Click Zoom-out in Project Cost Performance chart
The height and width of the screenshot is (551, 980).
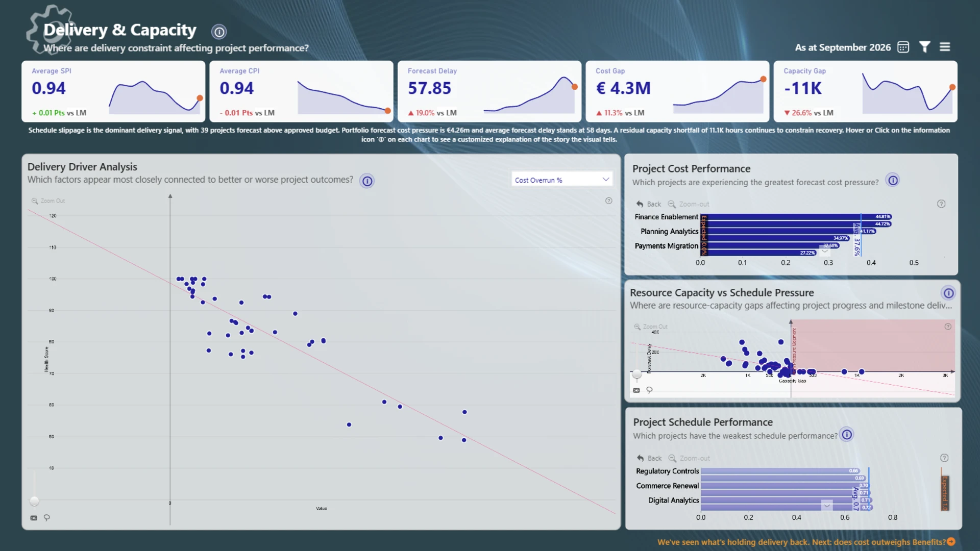click(x=689, y=204)
